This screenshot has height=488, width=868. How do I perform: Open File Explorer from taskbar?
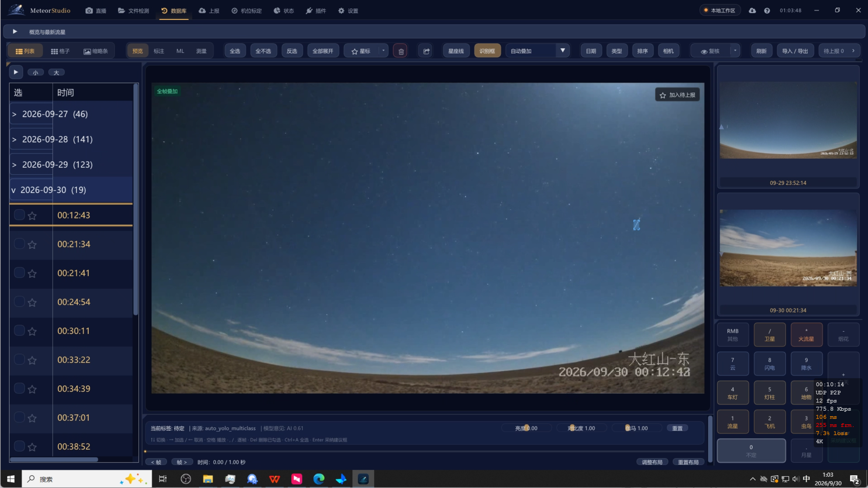click(x=208, y=479)
